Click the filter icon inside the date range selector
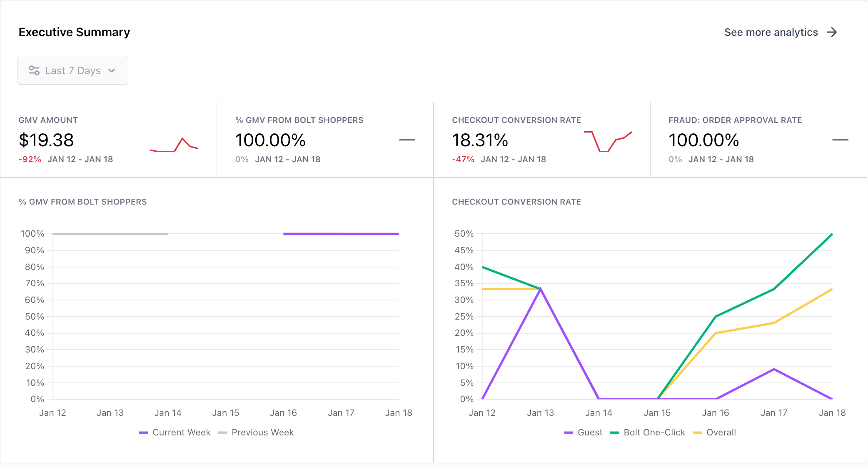Screen dimensions: 868x465 [x=34, y=70]
